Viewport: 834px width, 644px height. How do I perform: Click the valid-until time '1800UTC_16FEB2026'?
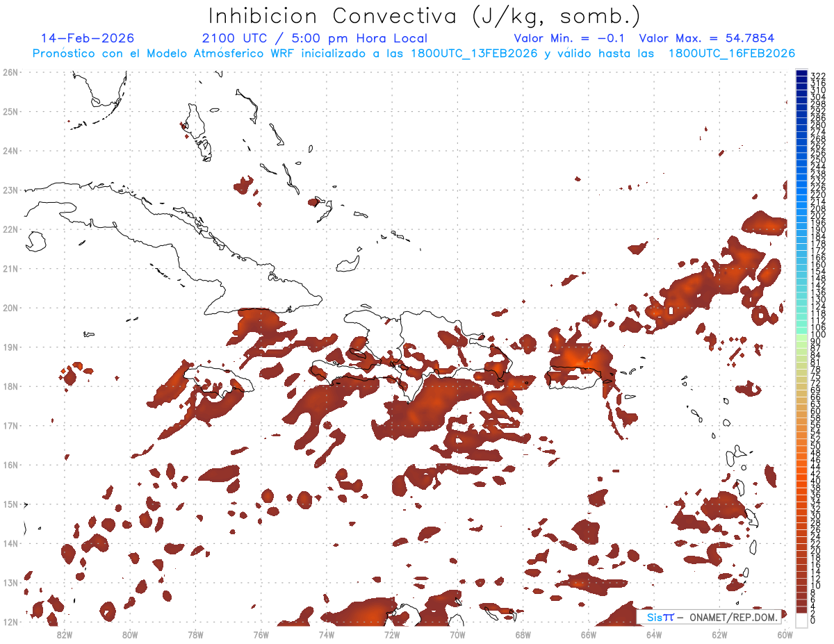[732, 53]
